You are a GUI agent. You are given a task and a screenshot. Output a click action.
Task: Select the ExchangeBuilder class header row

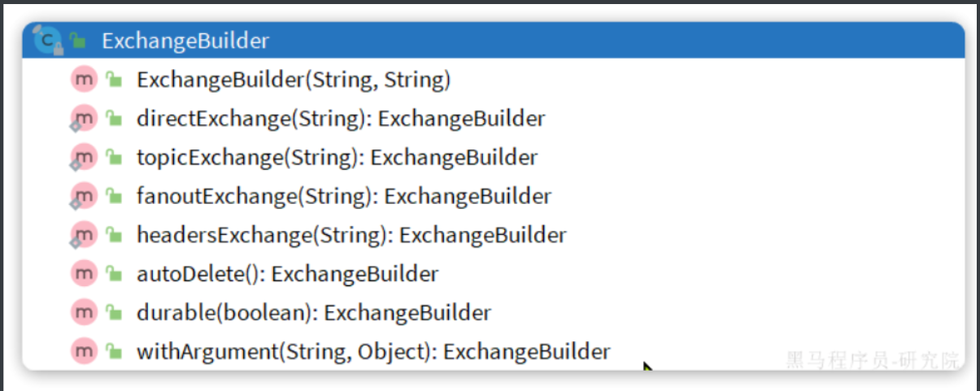click(x=494, y=41)
